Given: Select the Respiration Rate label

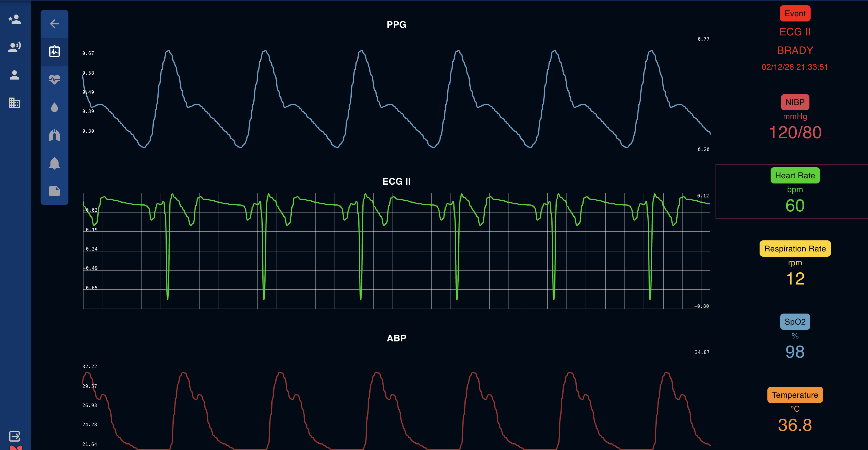Looking at the screenshot, I should [x=795, y=249].
